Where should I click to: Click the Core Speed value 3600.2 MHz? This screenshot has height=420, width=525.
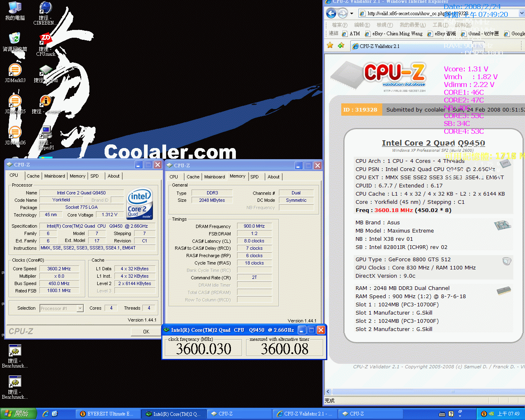pos(59,269)
